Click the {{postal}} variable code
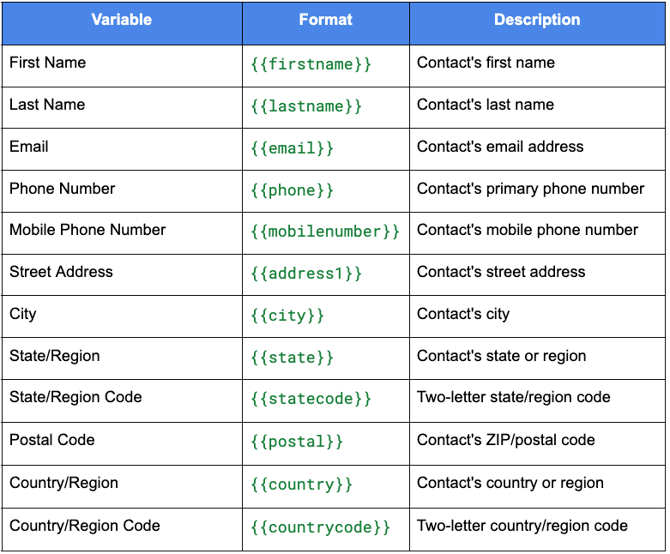The width and height of the screenshot is (670, 554). (x=297, y=442)
